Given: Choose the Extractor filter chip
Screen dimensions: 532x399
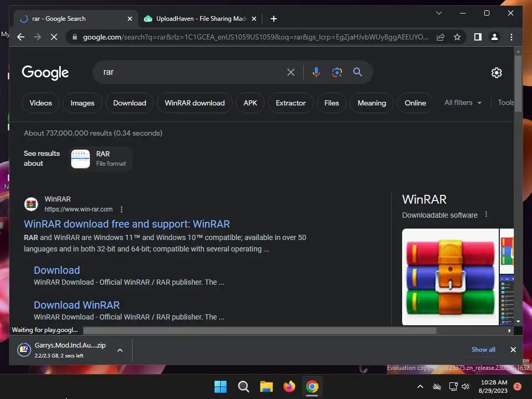Looking at the screenshot, I should 291,103.
